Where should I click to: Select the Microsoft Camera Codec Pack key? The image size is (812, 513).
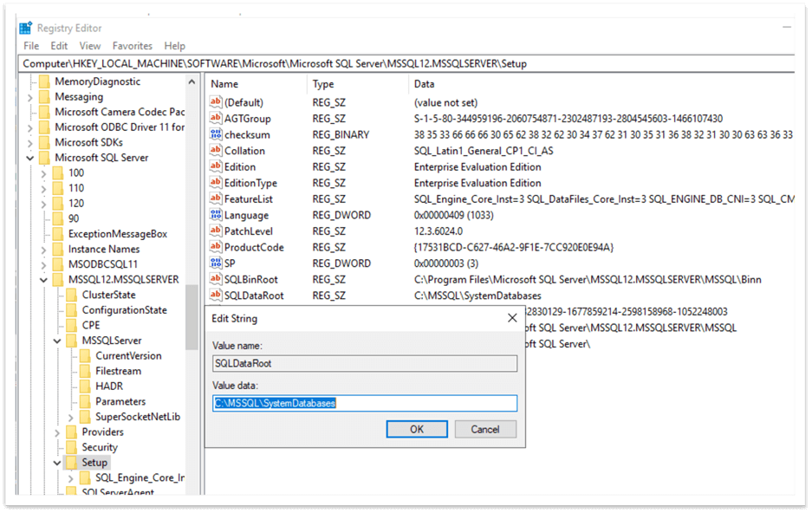pos(120,112)
